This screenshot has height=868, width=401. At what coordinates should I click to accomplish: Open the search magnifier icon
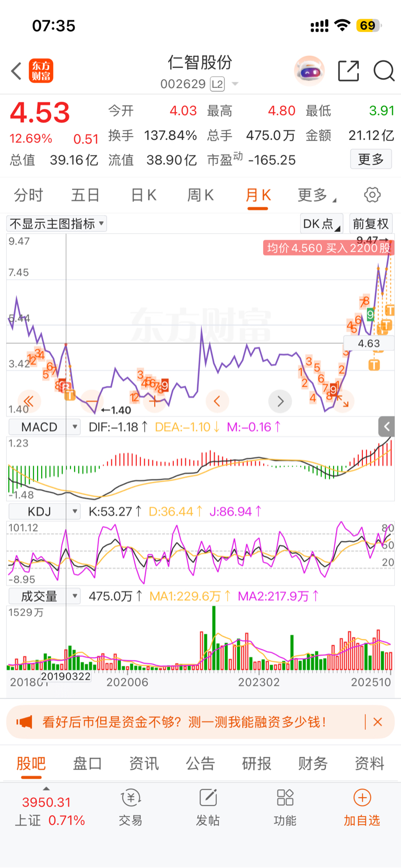pos(384,71)
